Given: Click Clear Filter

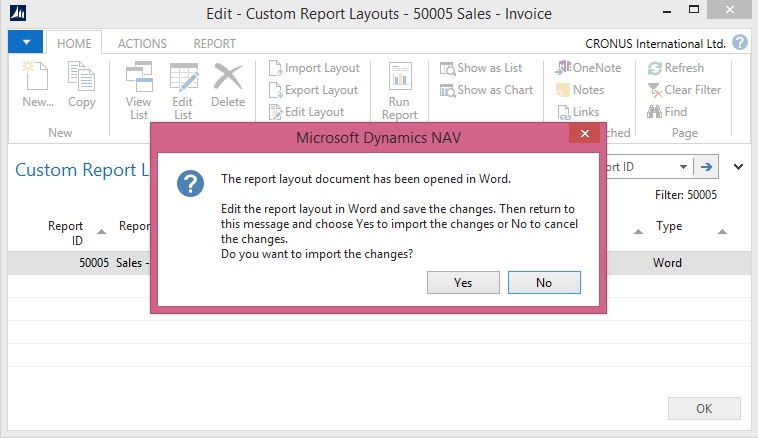Looking at the screenshot, I should pyautogui.click(x=684, y=90).
